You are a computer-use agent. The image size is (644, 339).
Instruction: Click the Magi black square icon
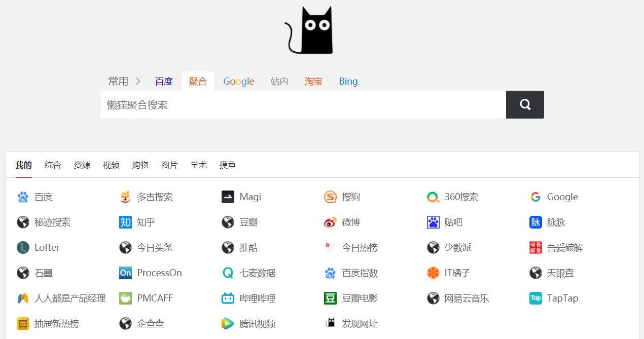228,197
